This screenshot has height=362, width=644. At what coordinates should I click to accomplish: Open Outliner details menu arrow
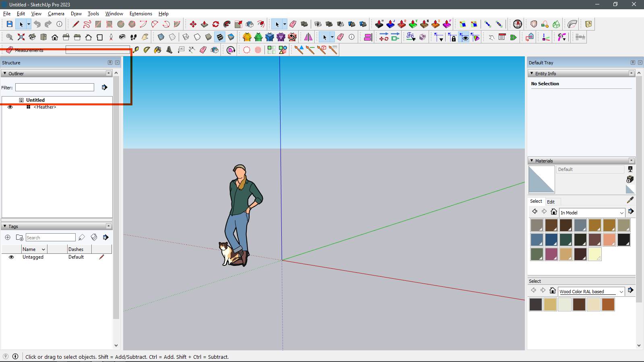tap(104, 87)
